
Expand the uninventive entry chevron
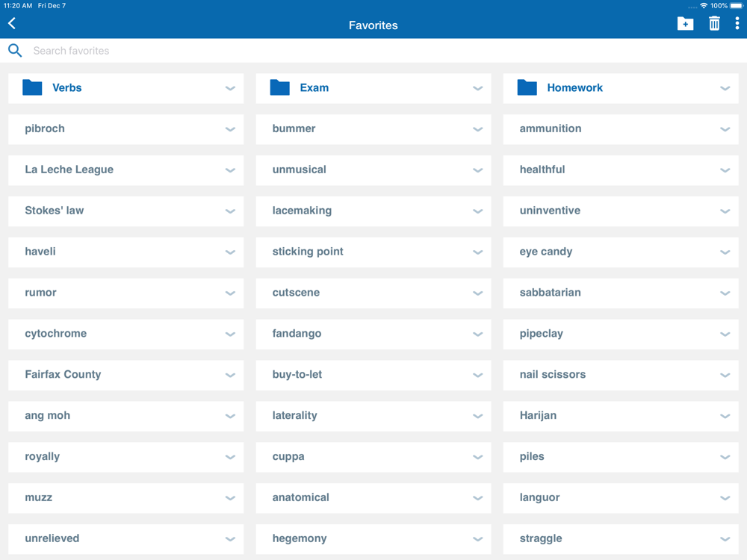pos(725,211)
